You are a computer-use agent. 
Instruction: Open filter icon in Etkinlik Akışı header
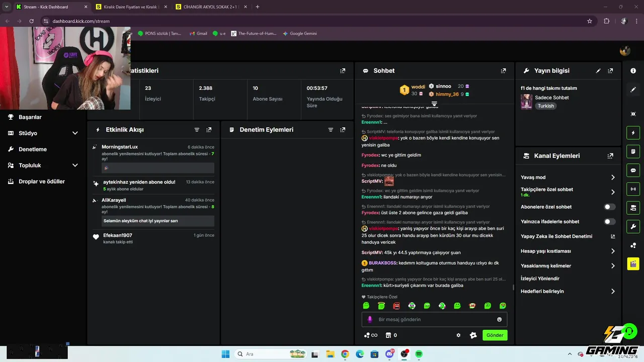click(197, 130)
